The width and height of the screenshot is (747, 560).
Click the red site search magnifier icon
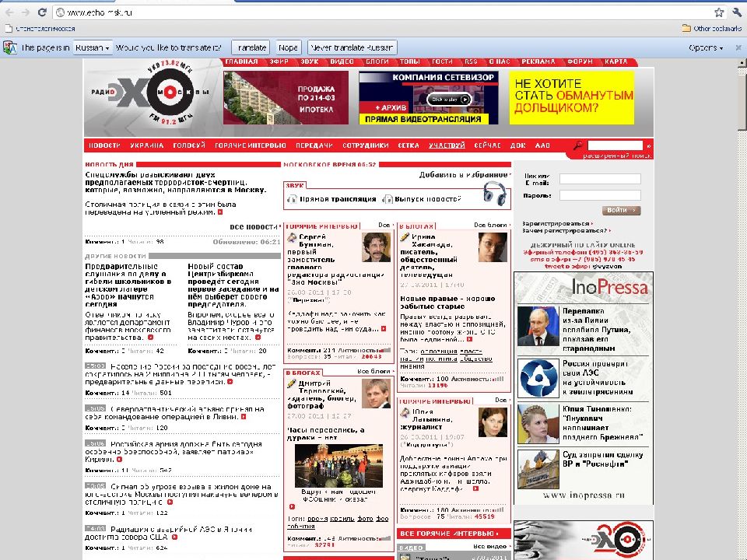[x=577, y=145]
